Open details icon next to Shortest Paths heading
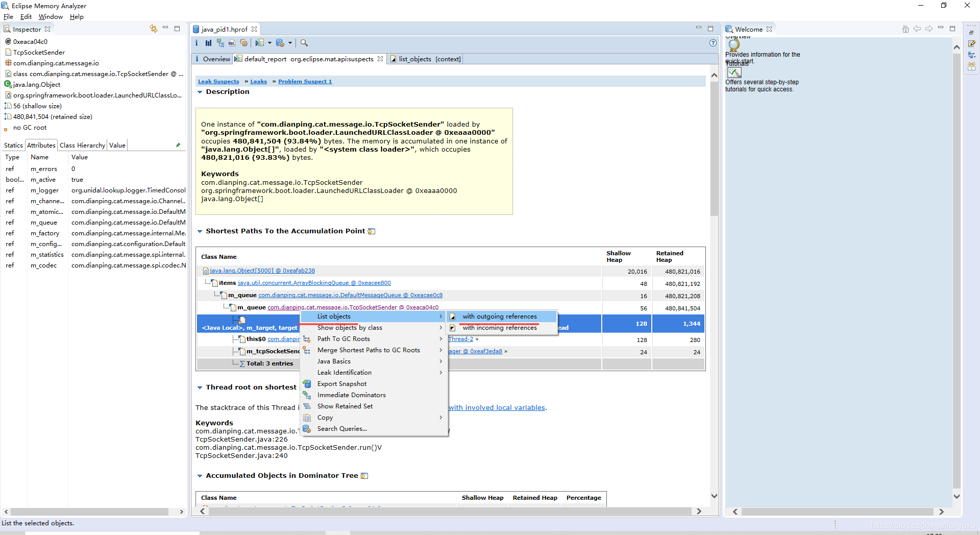The width and height of the screenshot is (980, 535). click(x=372, y=231)
